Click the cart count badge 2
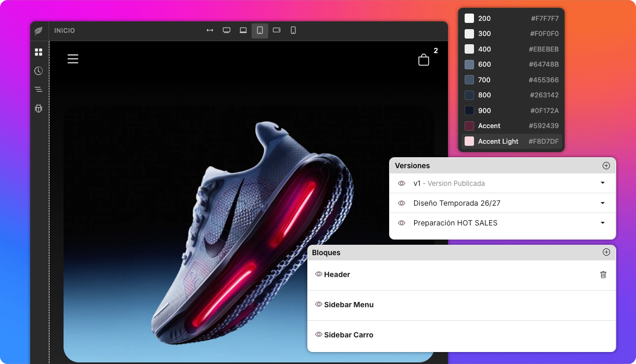The image size is (636, 364). [x=436, y=51]
